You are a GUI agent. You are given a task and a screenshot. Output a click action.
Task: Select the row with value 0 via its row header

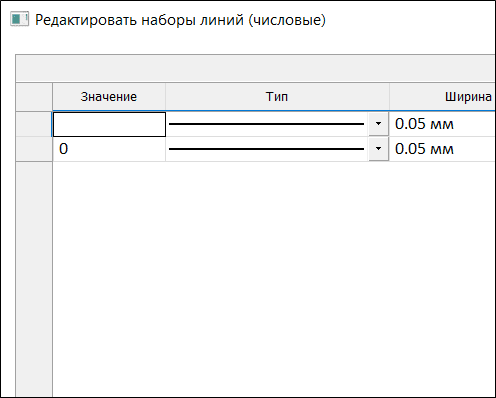click(x=34, y=149)
